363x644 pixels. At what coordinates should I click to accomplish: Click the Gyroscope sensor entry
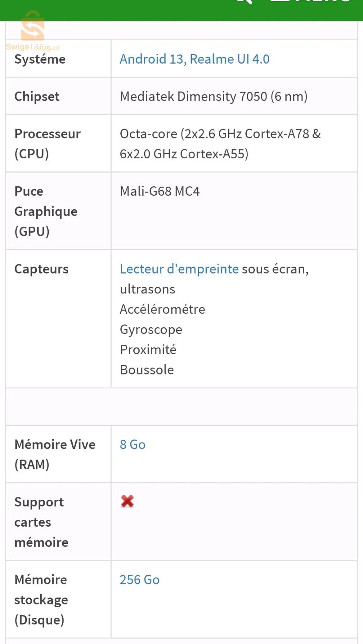(151, 329)
